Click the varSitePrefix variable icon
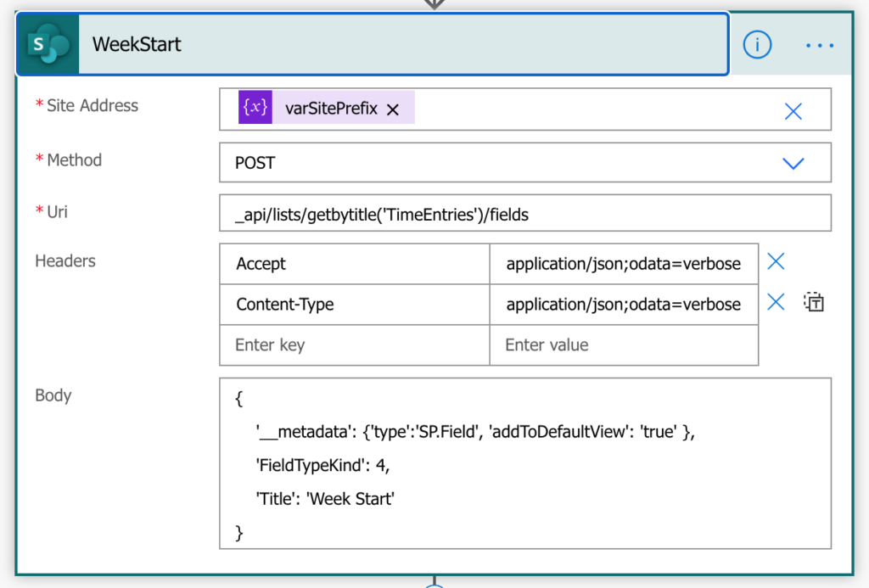869x588 pixels. [x=255, y=109]
